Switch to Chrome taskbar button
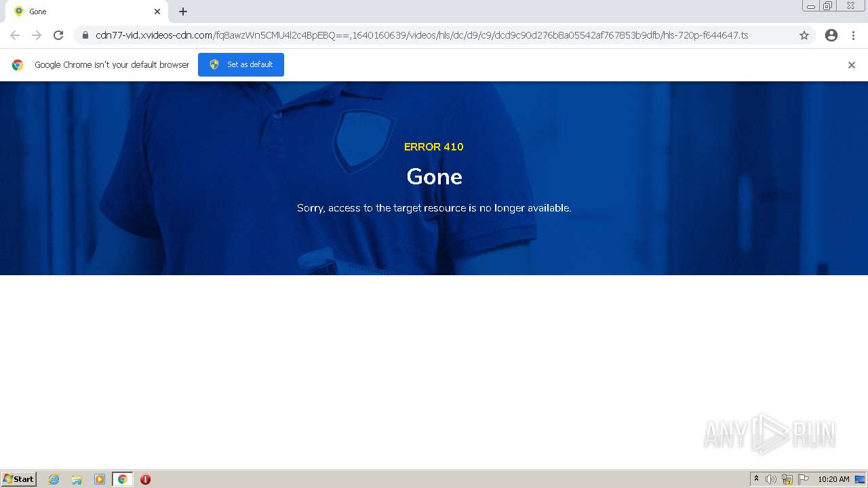The height and width of the screenshot is (488, 868). point(122,479)
